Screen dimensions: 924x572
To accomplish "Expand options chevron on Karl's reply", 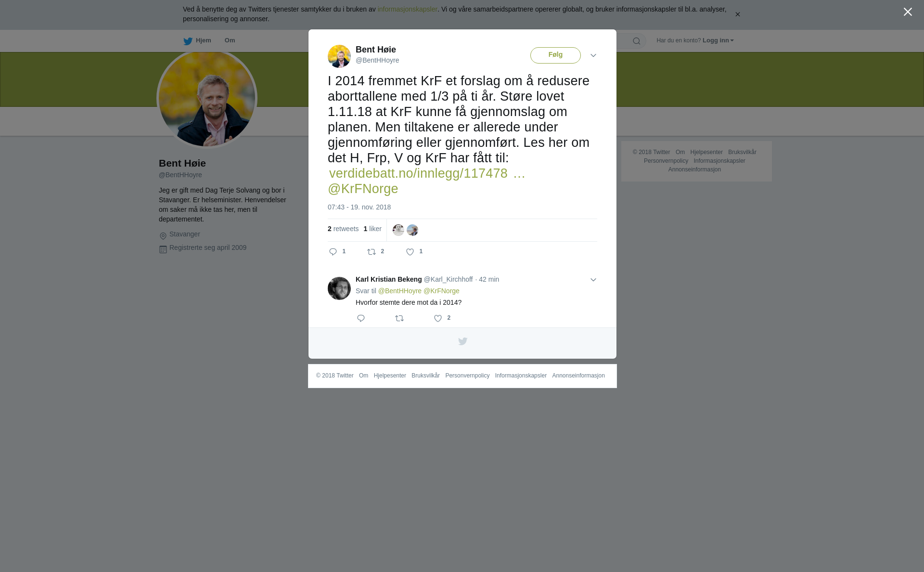I will 593,280.
